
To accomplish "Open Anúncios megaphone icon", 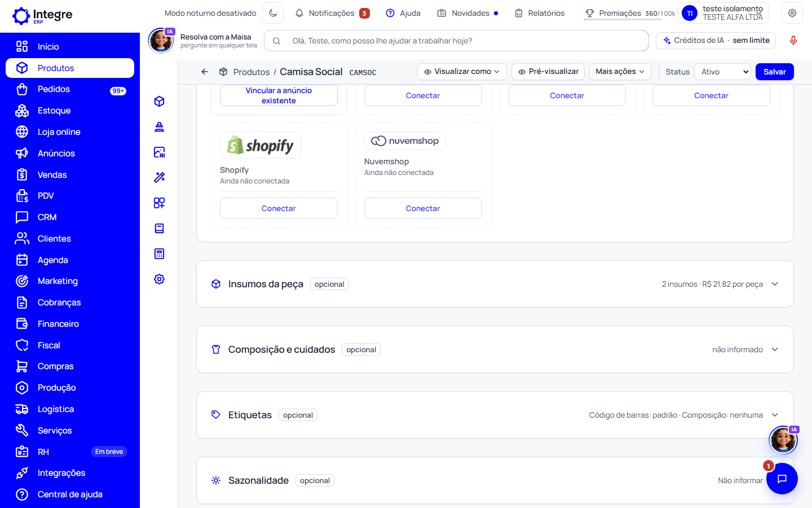I will (22, 154).
